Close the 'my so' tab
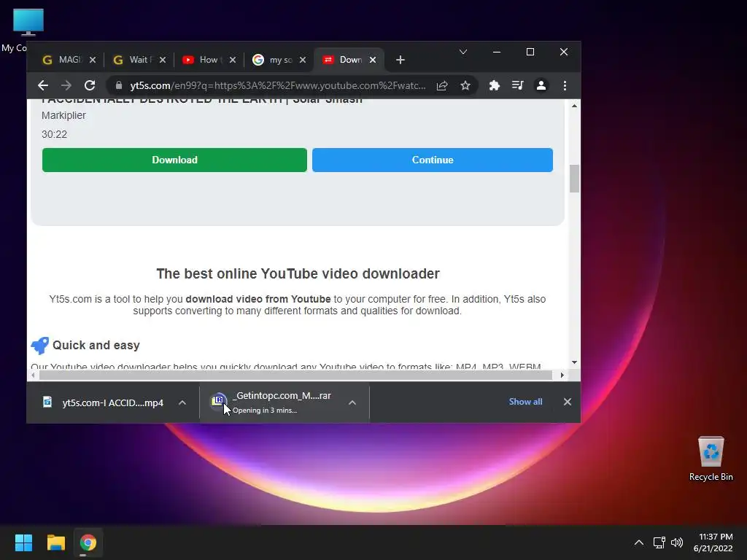 pyautogui.click(x=303, y=60)
